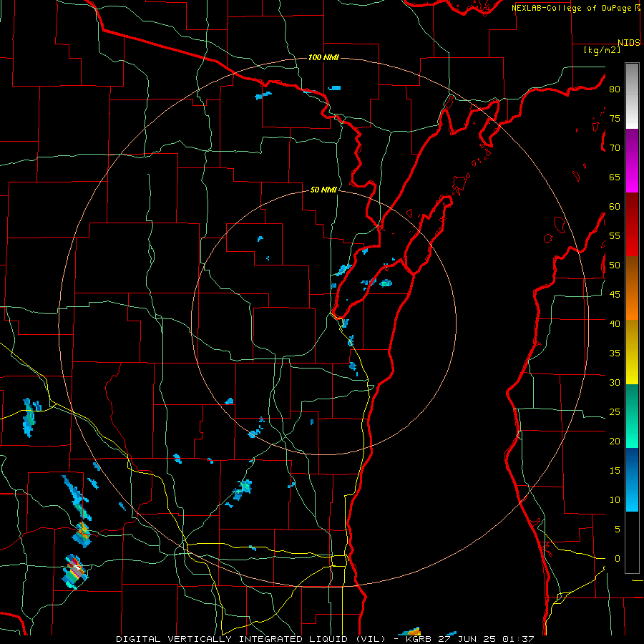Click the orange-core storm cell above the white-core cell

(x=82, y=534)
